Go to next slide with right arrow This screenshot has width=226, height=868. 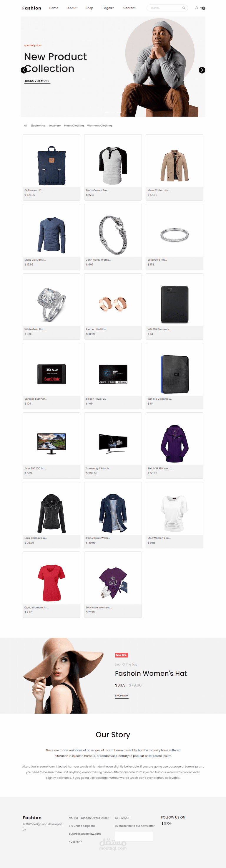click(202, 70)
